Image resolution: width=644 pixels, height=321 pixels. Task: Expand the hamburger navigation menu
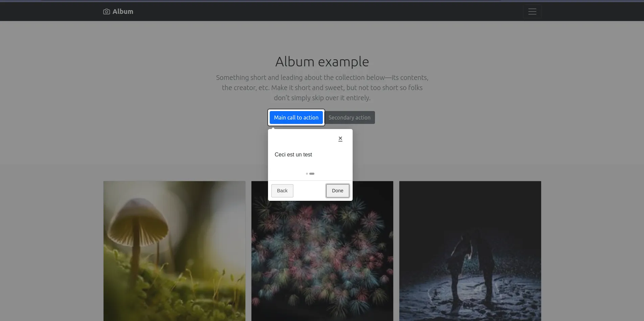[x=532, y=12]
